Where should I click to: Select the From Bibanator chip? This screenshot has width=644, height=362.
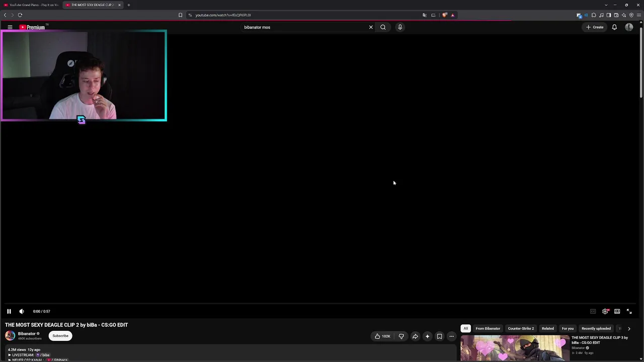488,328
